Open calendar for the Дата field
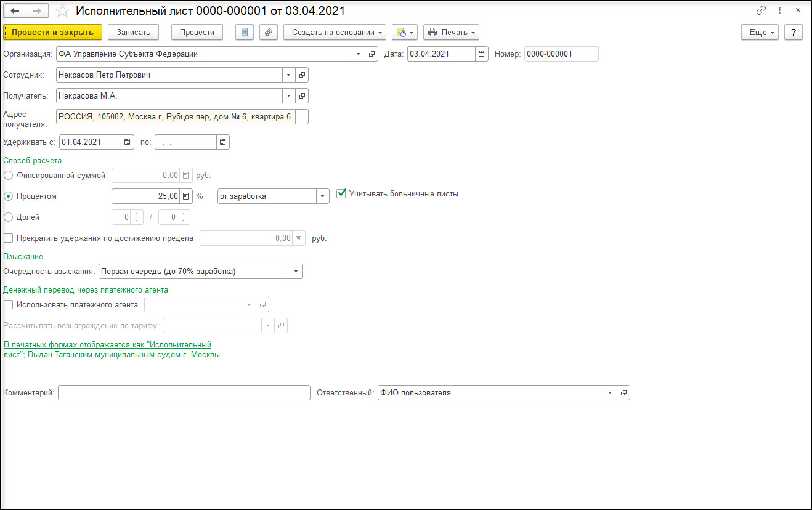Screen dimensions: 812x510 pos(482,54)
